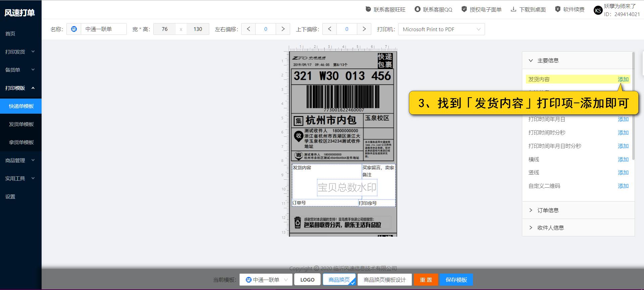
Task: Decrease up-down offset with left arrow
Action: [330, 29]
